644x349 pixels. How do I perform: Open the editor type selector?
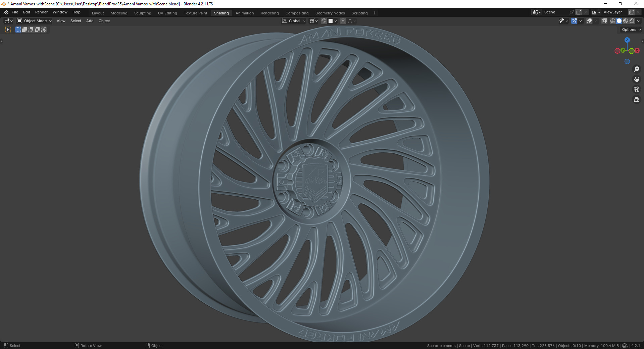coord(8,21)
